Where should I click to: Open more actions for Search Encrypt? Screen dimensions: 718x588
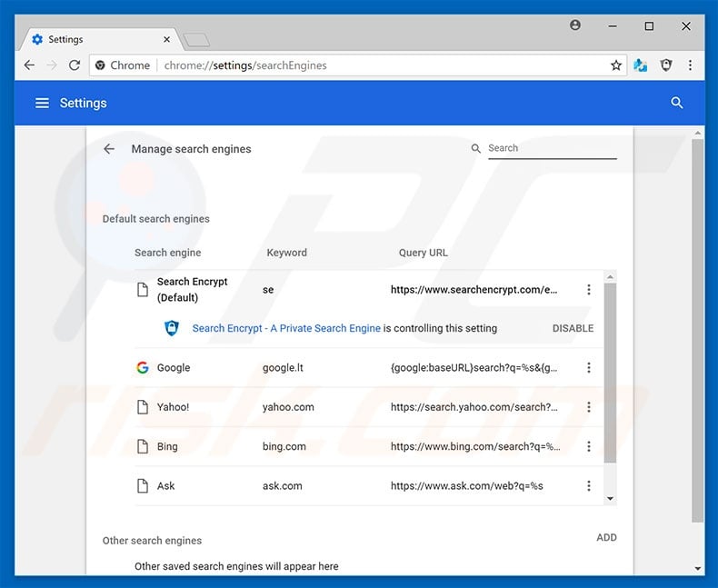[589, 289]
